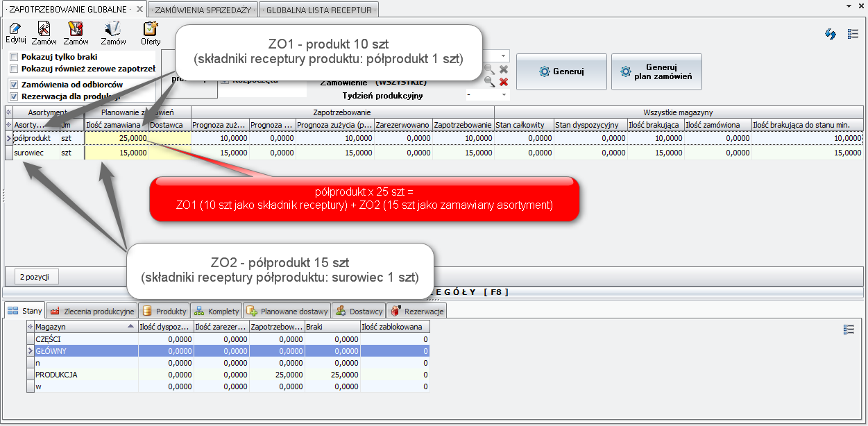
Task: Toggle 'Pokazuj również zerowe' checkbox
Action: (x=15, y=69)
